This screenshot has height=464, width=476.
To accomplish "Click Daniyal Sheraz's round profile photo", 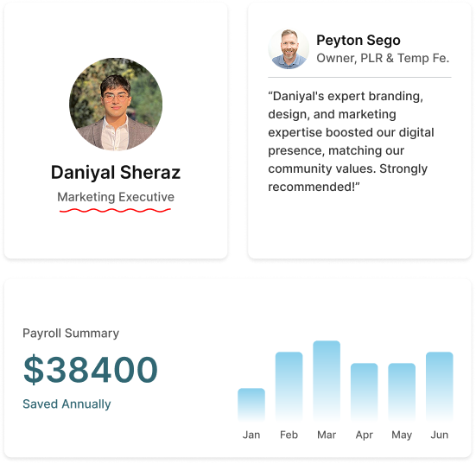I will (116, 105).
